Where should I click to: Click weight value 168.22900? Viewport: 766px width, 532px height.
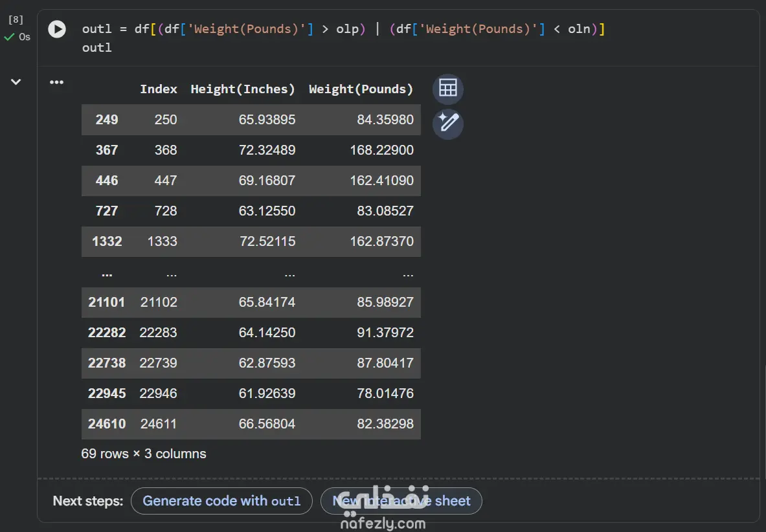pyautogui.click(x=381, y=150)
